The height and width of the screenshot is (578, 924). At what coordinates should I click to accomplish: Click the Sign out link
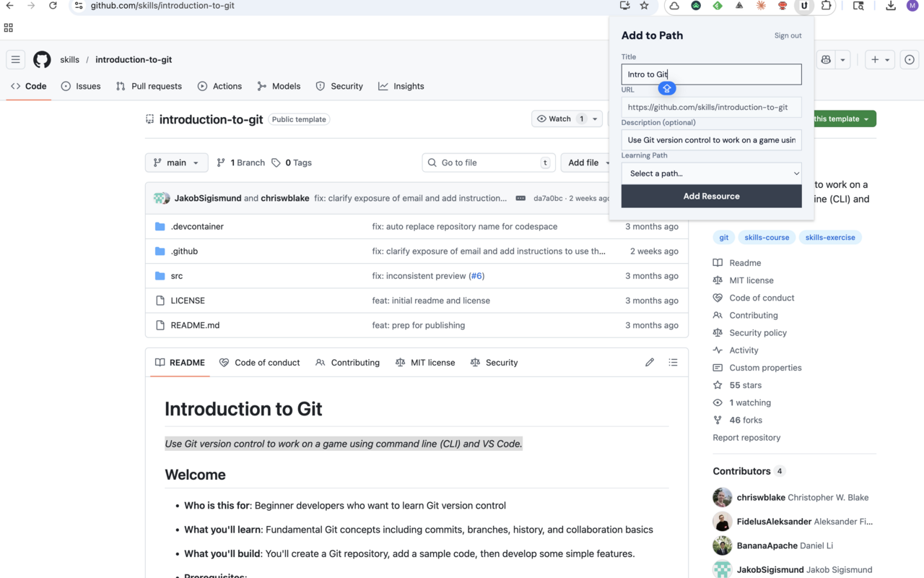[x=788, y=35]
